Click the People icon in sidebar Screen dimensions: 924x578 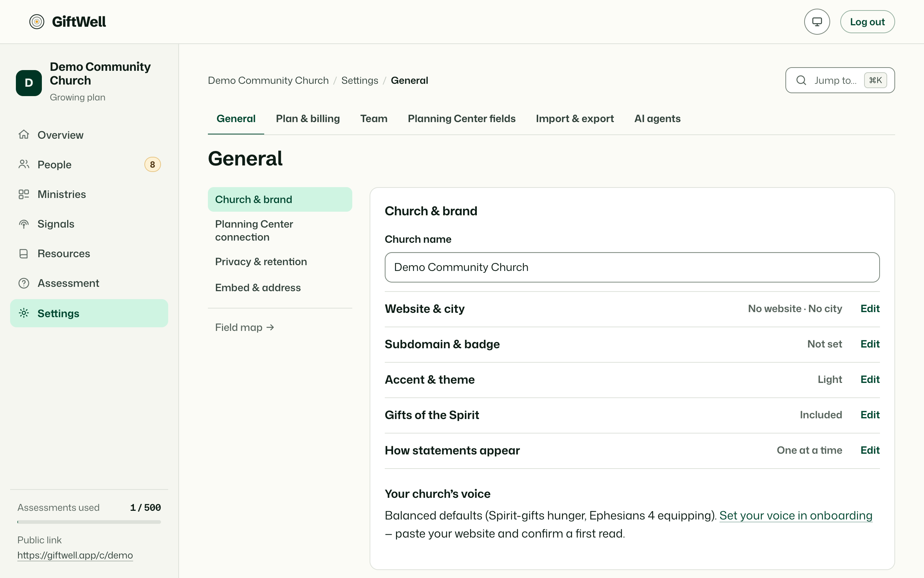pyautogui.click(x=24, y=164)
